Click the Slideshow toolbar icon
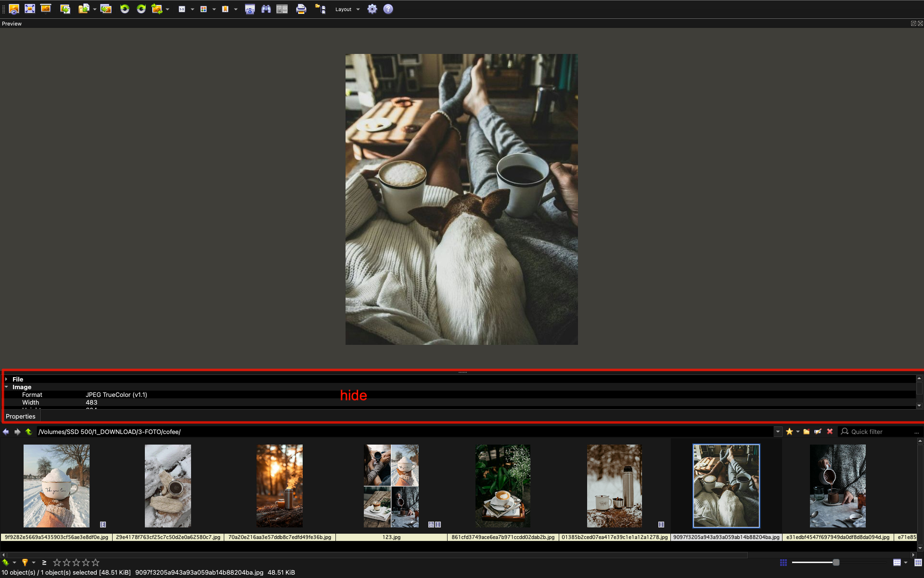This screenshot has height=578, width=924. (46, 9)
